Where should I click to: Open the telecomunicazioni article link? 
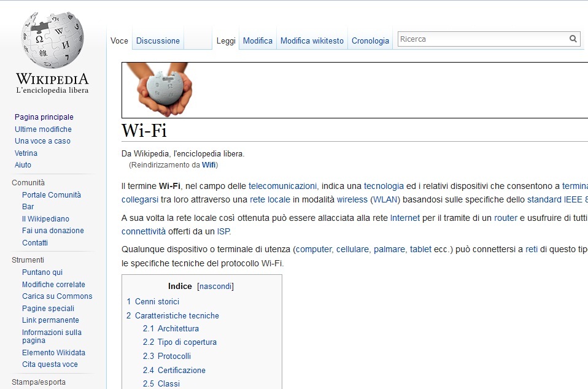(x=282, y=187)
